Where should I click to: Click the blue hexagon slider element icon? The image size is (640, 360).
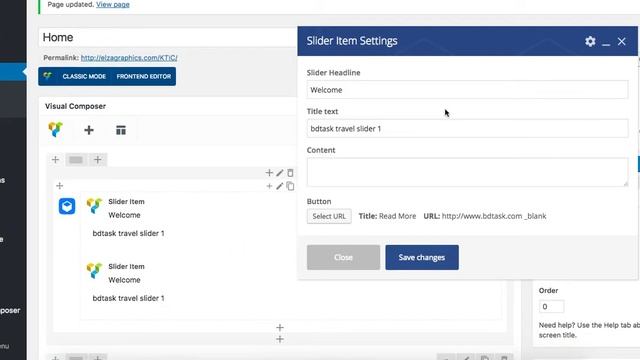pyautogui.click(x=67, y=206)
